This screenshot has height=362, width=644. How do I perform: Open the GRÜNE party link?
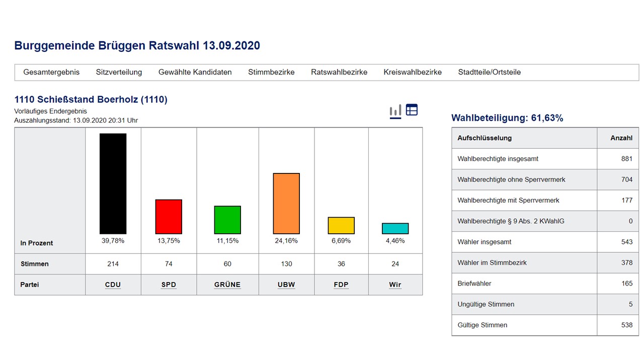click(x=227, y=285)
